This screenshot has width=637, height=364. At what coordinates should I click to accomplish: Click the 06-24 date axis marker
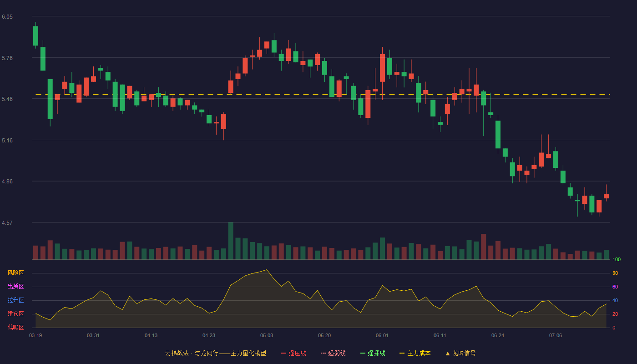(498, 335)
